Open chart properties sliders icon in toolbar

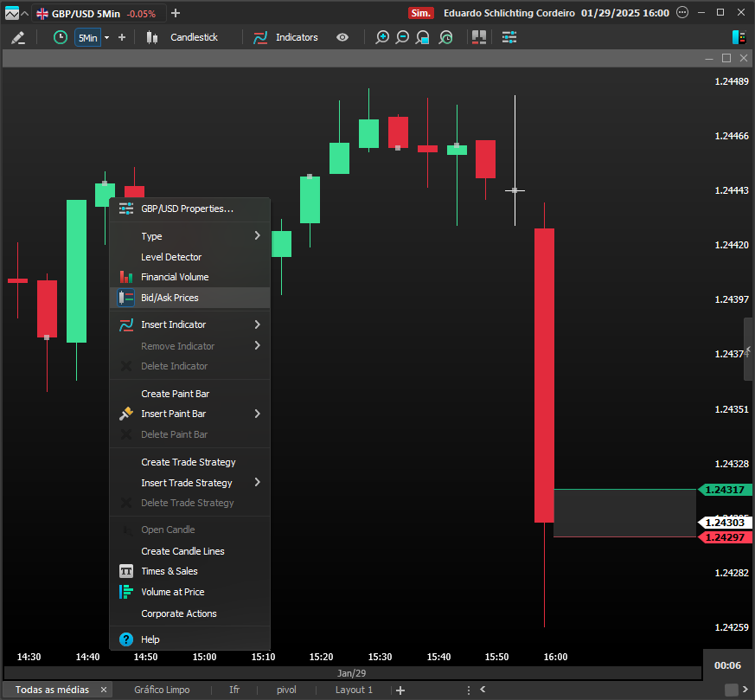click(509, 37)
